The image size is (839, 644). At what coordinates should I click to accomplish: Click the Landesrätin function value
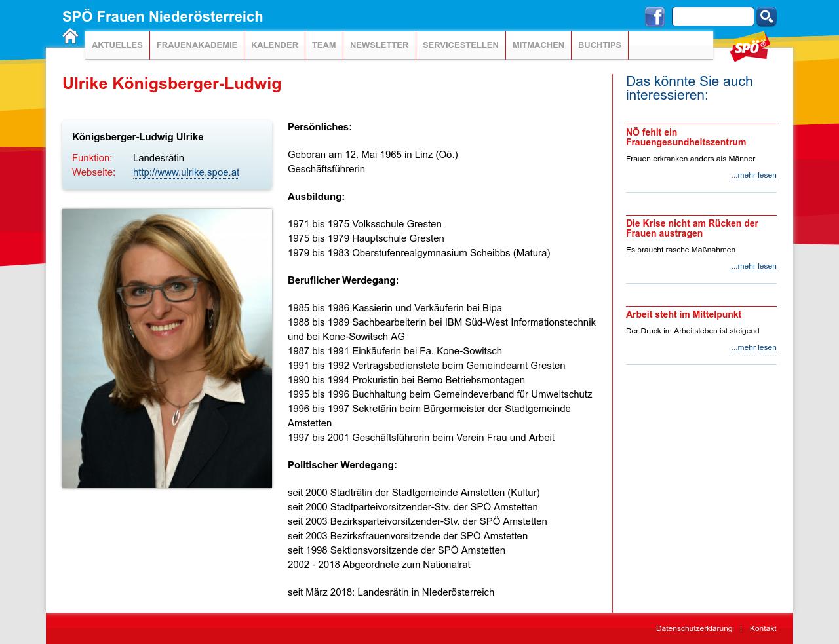coord(159,158)
